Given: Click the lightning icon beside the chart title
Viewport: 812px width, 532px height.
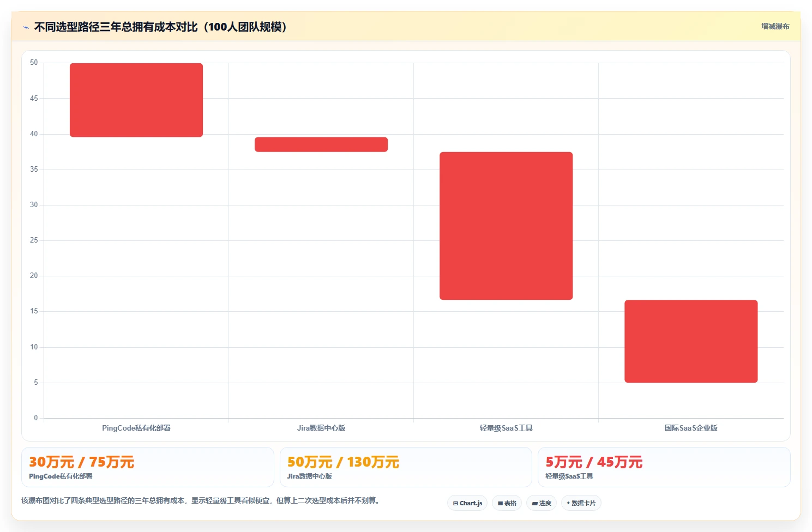Looking at the screenshot, I should 26,27.
